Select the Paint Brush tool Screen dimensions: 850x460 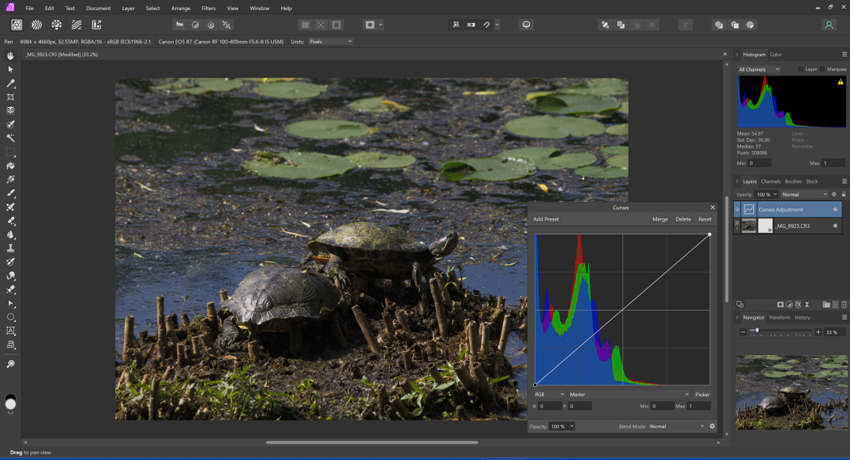[10, 193]
